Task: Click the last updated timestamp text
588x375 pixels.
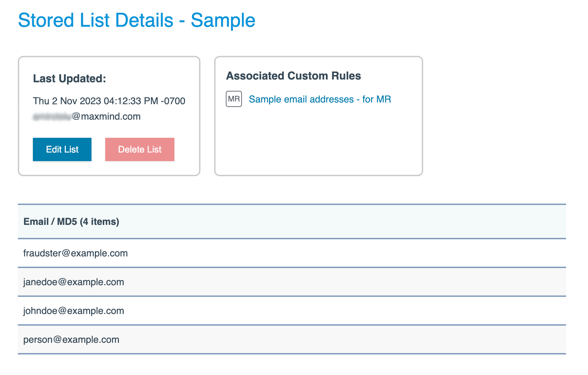Action: 109,101
